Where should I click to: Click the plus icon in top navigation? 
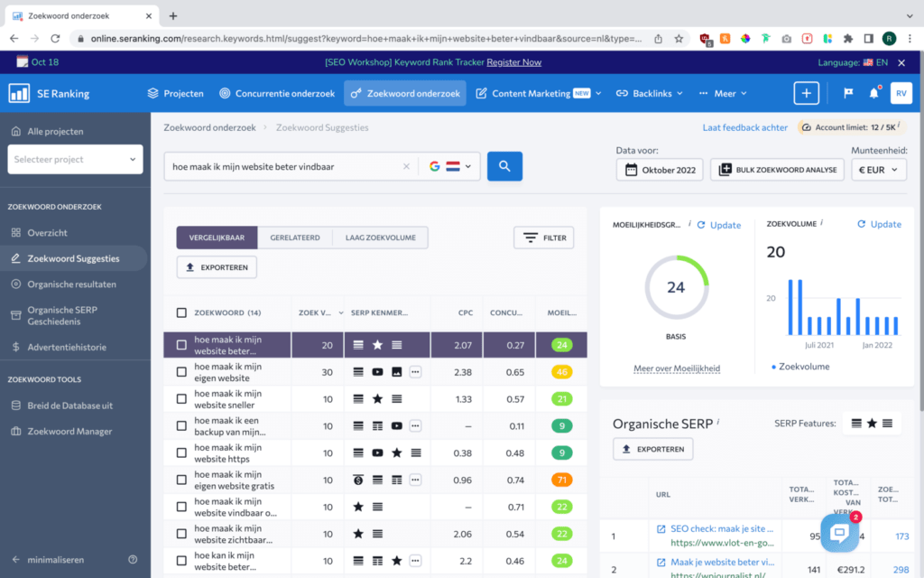point(806,93)
